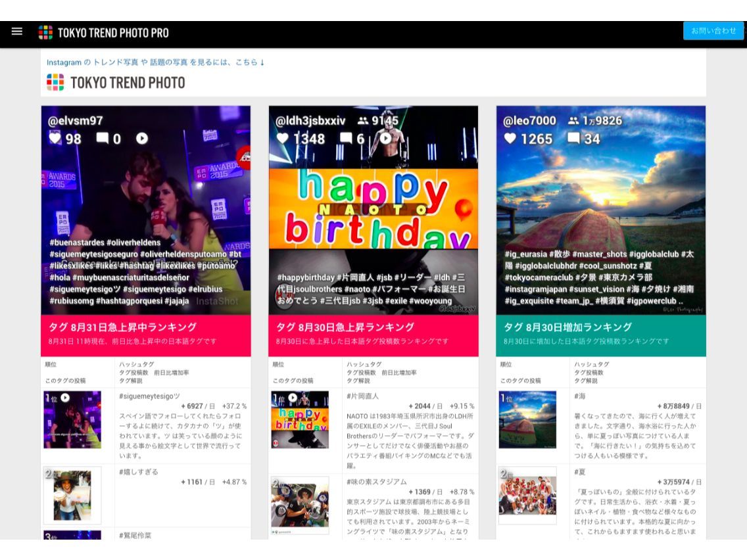Open the hamburger menu icon
Image resolution: width=747 pixels, height=560 pixels.
17,32
